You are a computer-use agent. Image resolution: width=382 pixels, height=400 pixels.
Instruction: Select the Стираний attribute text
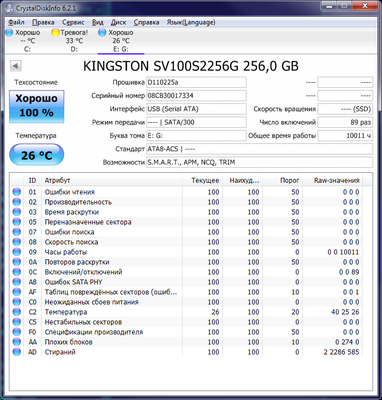pyautogui.click(x=60, y=352)
